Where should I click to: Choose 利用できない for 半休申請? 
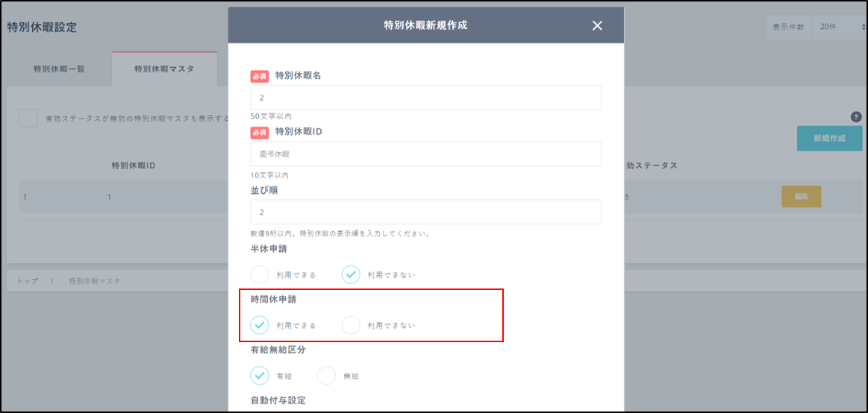[351, 274]
